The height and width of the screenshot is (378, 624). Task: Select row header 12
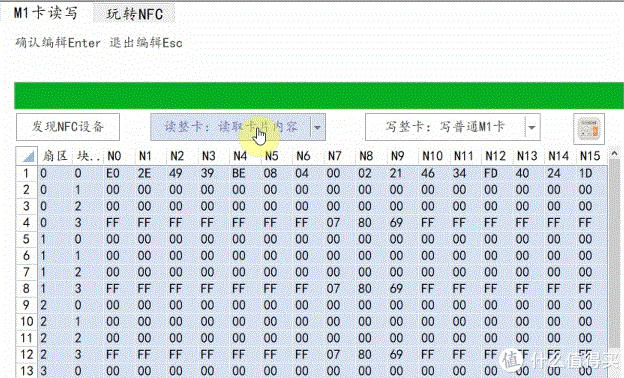click(x=26, y=355)
